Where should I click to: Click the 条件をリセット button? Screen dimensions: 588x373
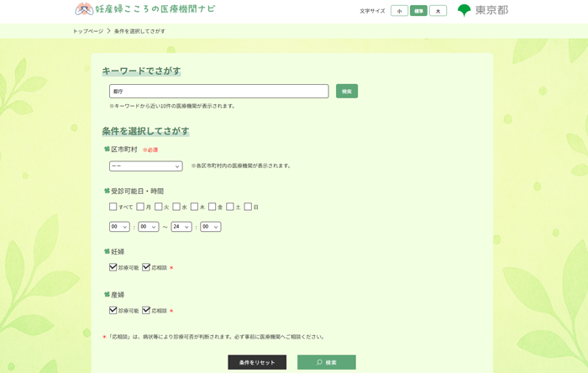click(x=257, y=362)
